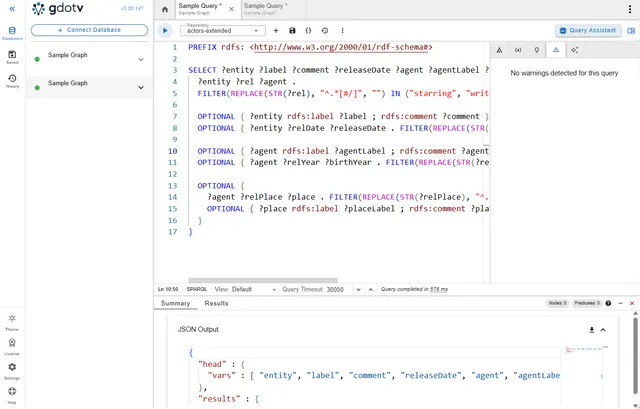Screen dimensions: 640x409
Task: Minimize the results panel
Action: (x=620, y=303)
